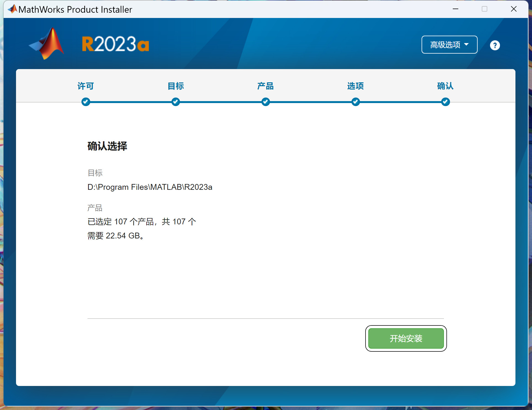Image resolution: width=532 pixels, height=410 pixels.
Task: Close the MathWorks Product Installer window
Action: pos(514,9)
